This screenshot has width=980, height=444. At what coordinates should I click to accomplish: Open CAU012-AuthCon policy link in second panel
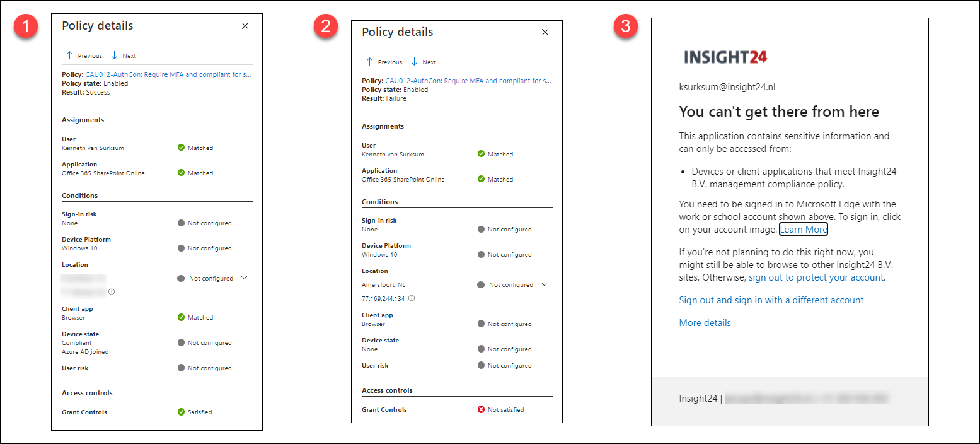[x=468, y=81]
